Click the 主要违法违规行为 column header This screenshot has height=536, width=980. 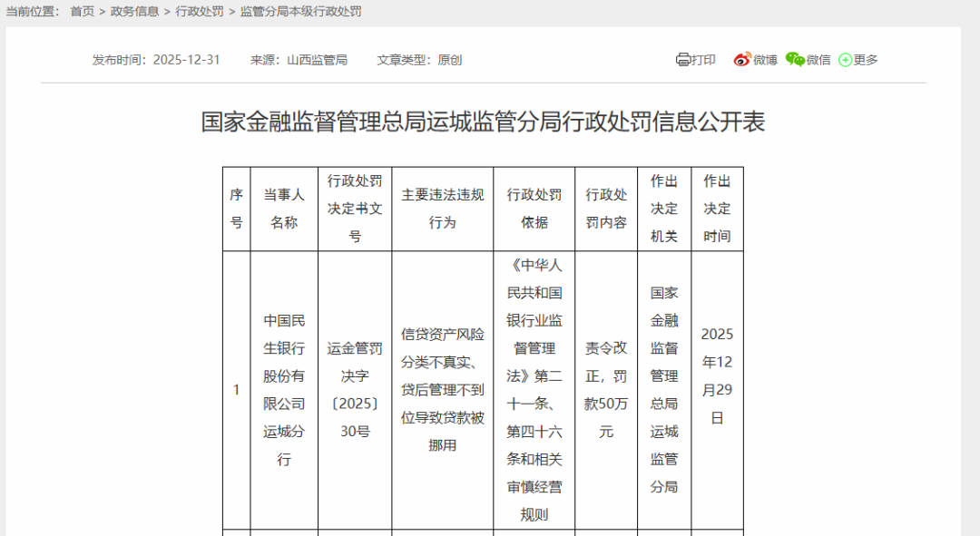[x=443, y=209]
